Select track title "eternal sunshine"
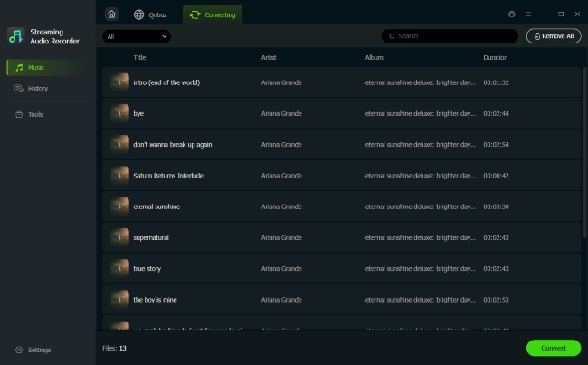Viewport: 588px width, 365px height. (156, 207)
